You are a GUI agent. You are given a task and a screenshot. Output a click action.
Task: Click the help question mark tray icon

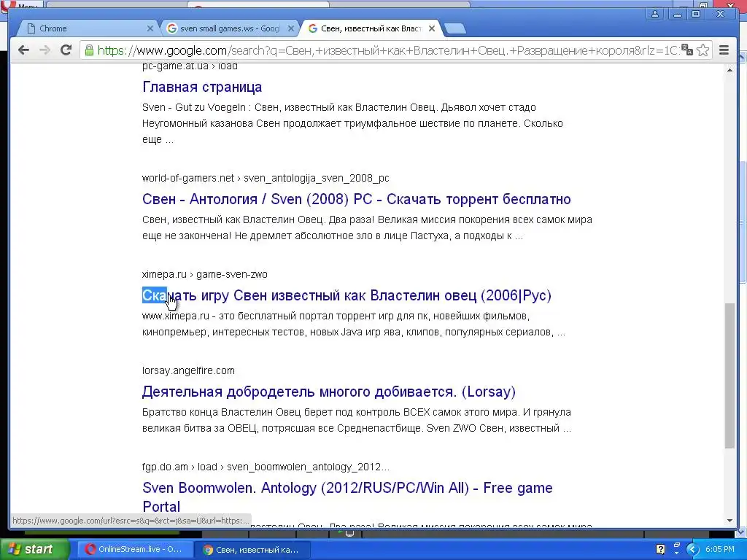tap(660, 549)
